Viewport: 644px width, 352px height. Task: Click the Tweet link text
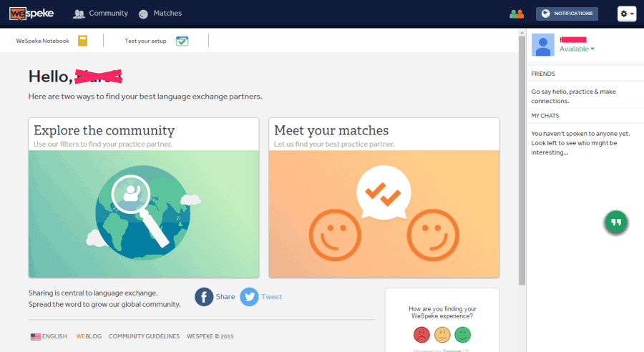coord(271,296)
